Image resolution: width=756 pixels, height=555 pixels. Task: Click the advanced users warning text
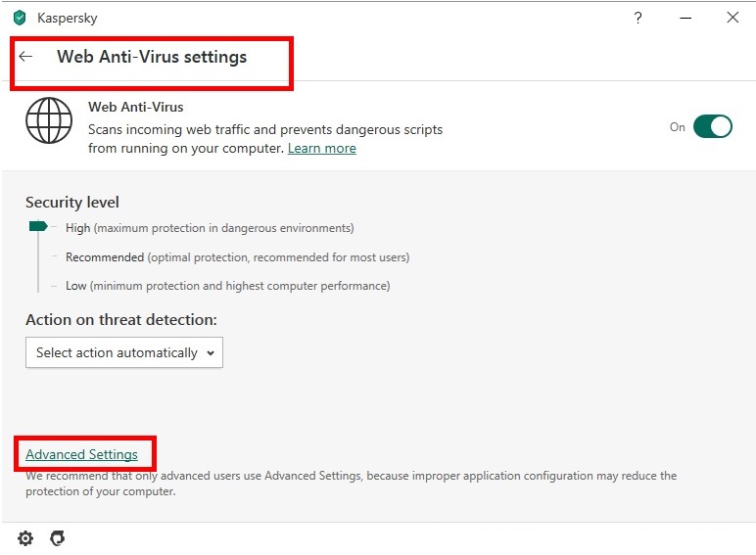[x=351, y=484]
